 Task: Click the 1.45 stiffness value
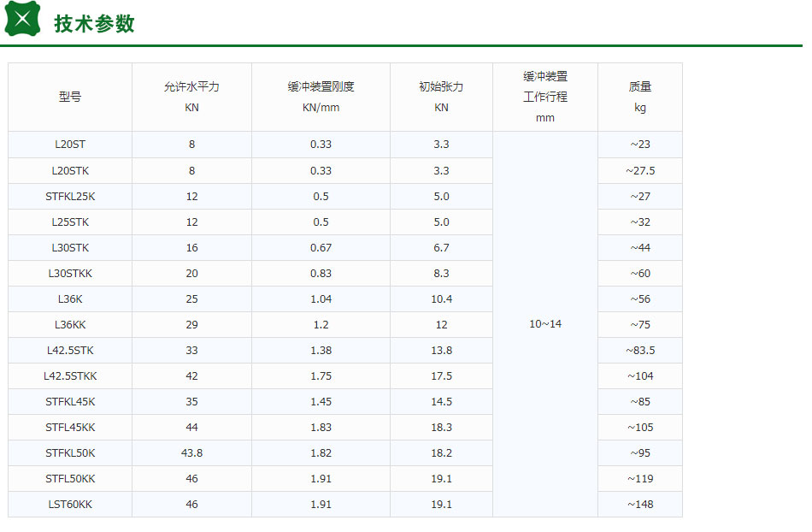(x=321, y=402)
